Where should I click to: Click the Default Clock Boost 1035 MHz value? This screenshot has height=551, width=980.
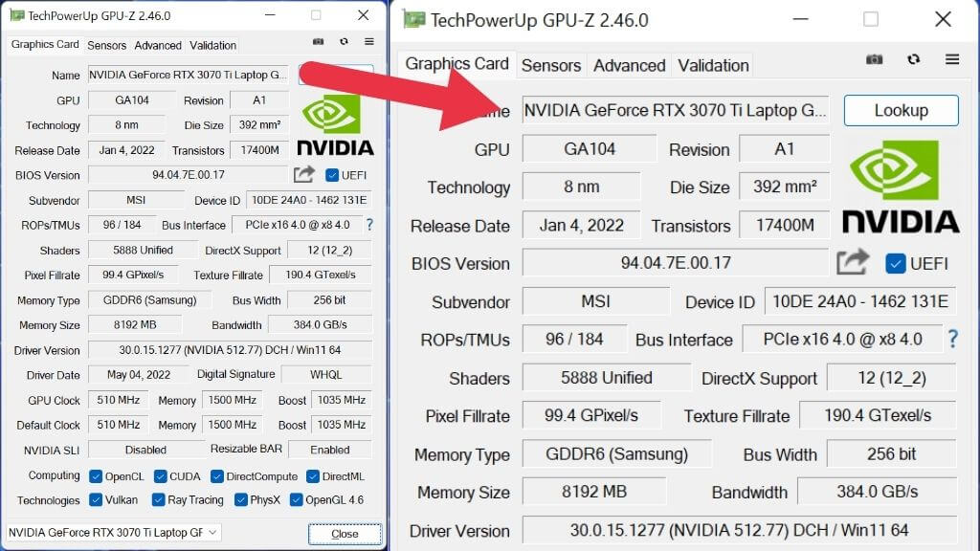tap(342, 425)
